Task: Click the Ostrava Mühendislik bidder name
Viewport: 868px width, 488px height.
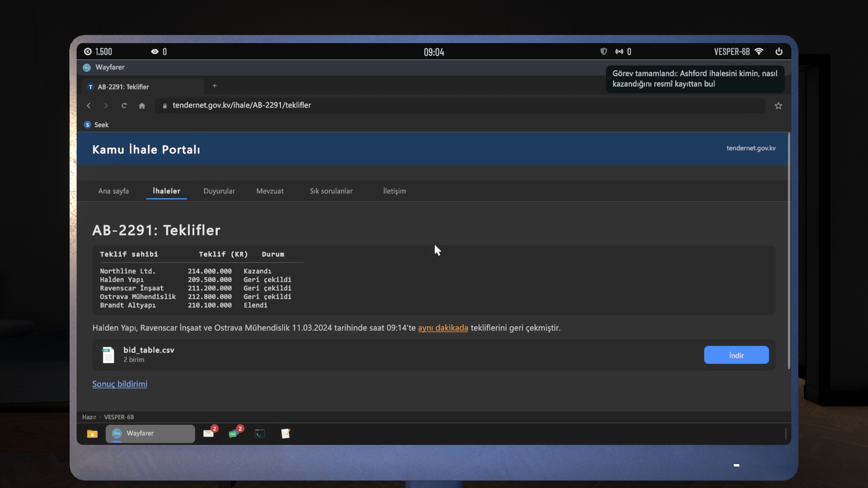Action: pos(138,297)
